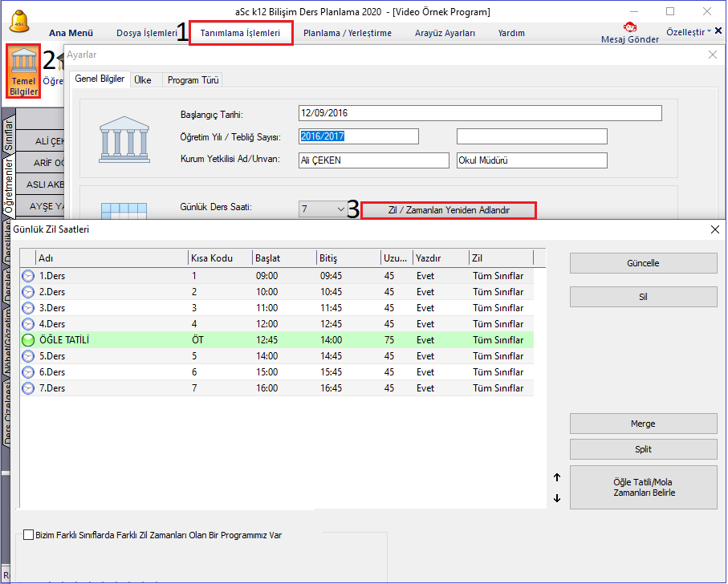Click the clock icon beside 1.Ders
The width and height of the screenshot is (728, 584).
tap(28, 276)
